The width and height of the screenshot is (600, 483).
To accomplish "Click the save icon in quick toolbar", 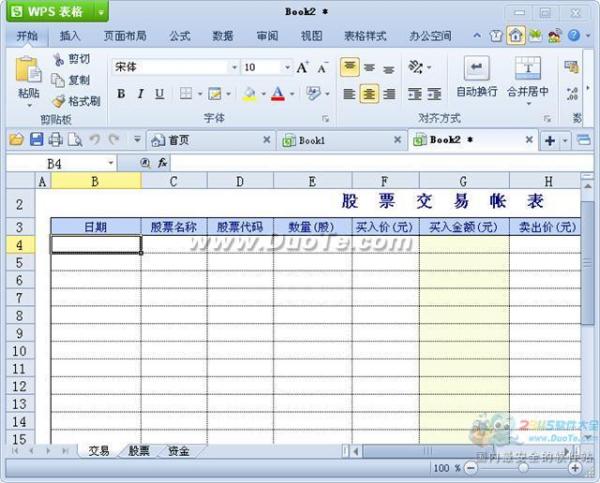I will point(36,140).
